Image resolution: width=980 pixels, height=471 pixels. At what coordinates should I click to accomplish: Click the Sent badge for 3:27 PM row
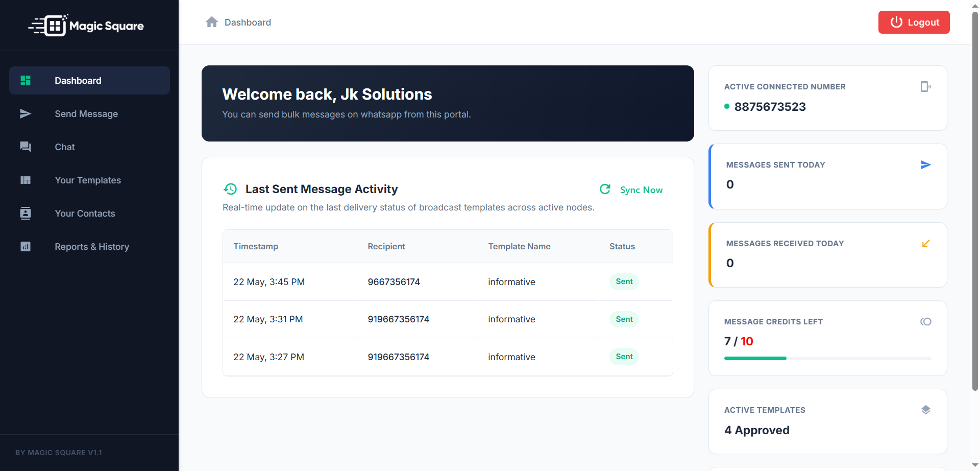pos(624,357)
